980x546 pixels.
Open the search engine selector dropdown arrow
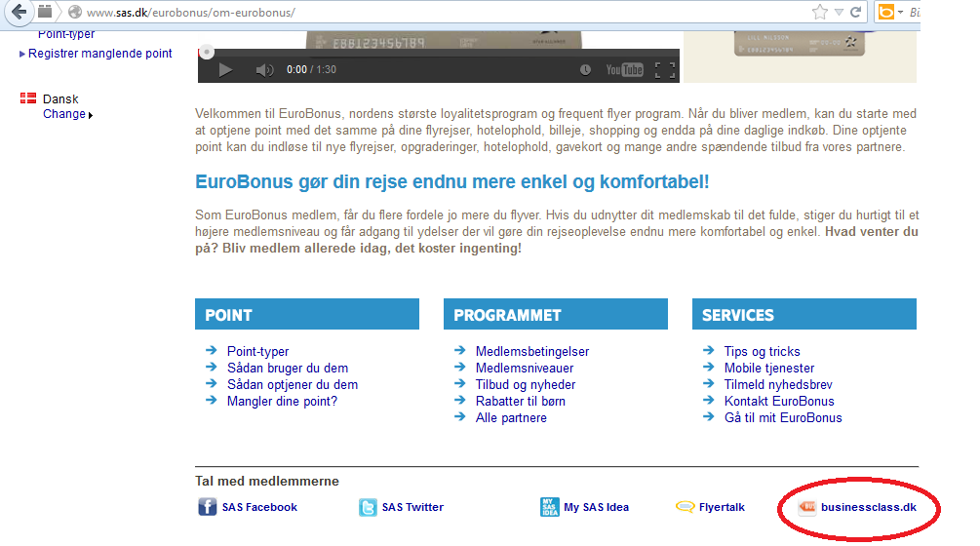coord(901,13)
